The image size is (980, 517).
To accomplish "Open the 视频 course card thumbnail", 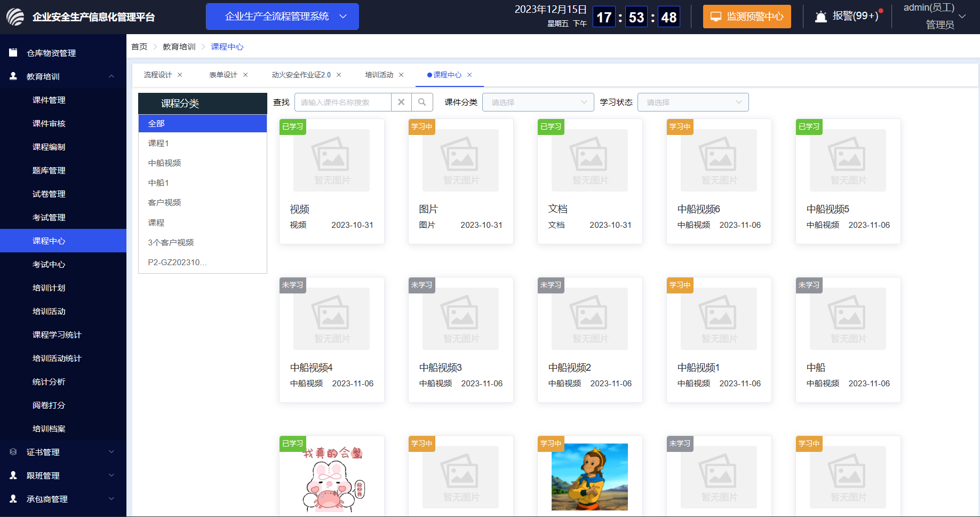I will pyautogui.click(x=332, y=160).
